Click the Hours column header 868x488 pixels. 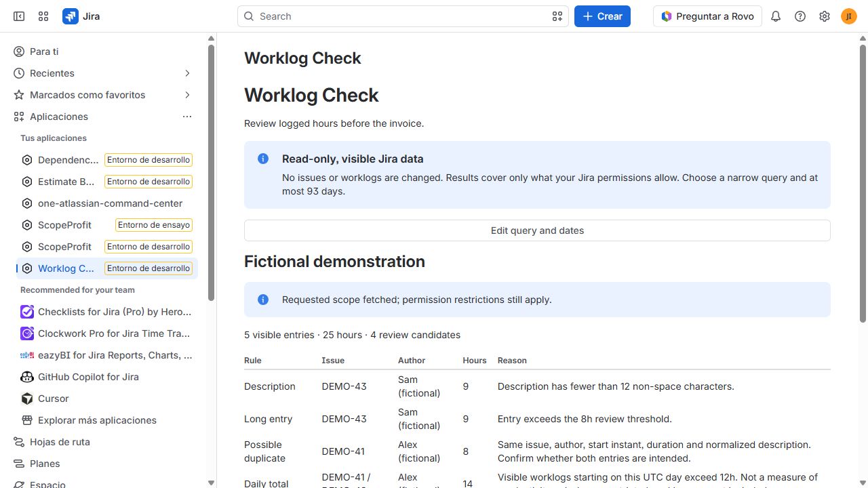click(x=475, y=361)
